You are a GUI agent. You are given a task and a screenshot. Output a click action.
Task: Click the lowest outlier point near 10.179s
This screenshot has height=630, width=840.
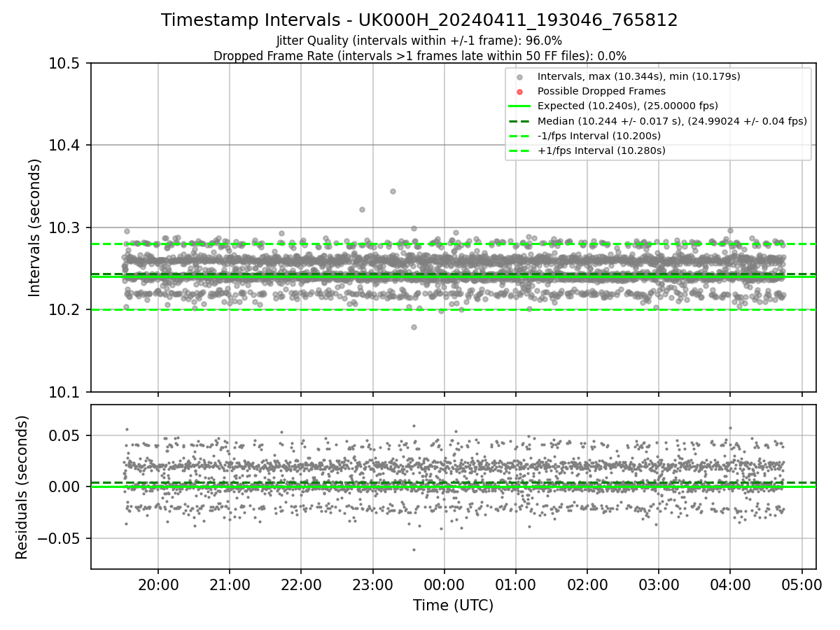[x=414, y=327]
